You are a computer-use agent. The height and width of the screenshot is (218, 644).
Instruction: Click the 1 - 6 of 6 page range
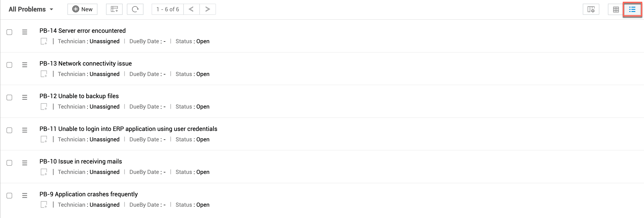coord(168,9)
